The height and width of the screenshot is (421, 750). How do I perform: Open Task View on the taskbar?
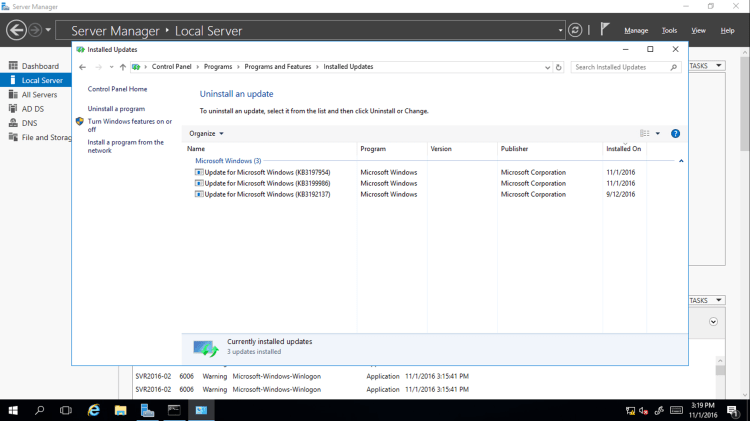click(66, 410)
